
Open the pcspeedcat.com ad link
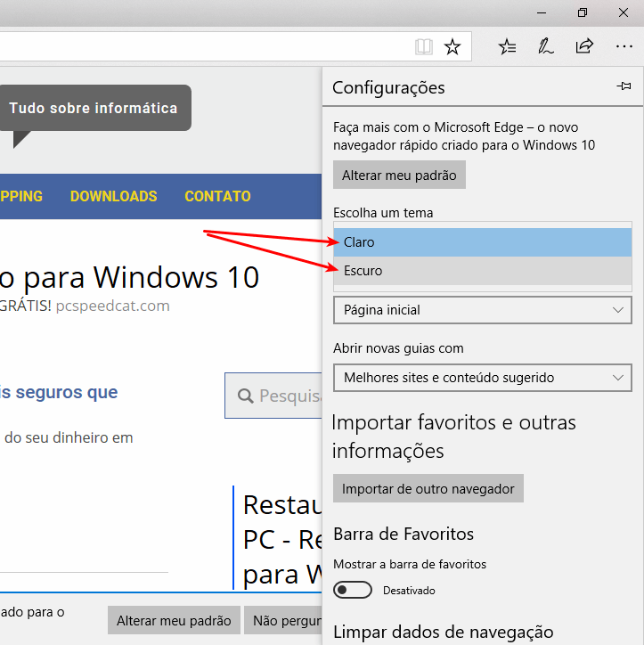pyautogui.click(x=113, y=306)
